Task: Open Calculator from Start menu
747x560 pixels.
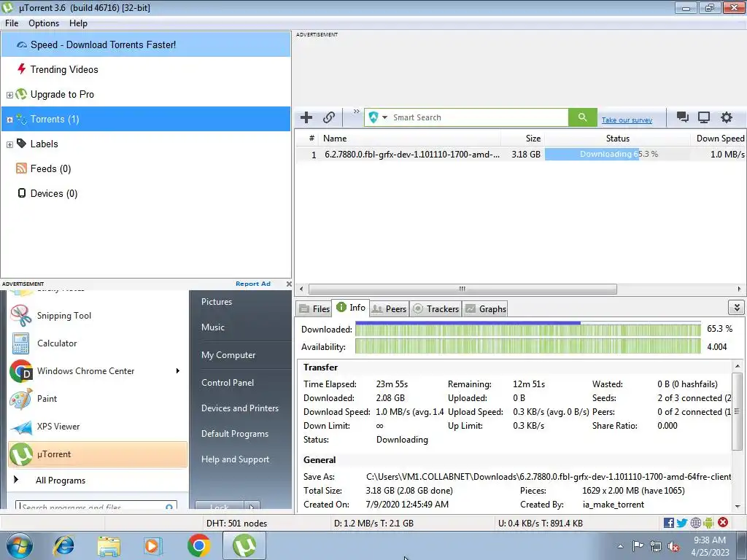Action: coord(98,343)
